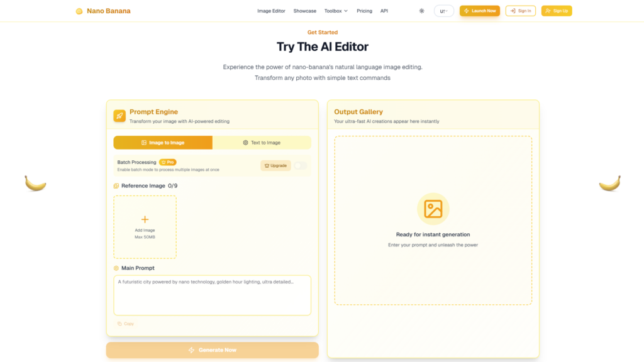This screenshot has height=362, width=644.
Task: Toggle light/dark theme sun icon
Action: [x=421, y=11]
